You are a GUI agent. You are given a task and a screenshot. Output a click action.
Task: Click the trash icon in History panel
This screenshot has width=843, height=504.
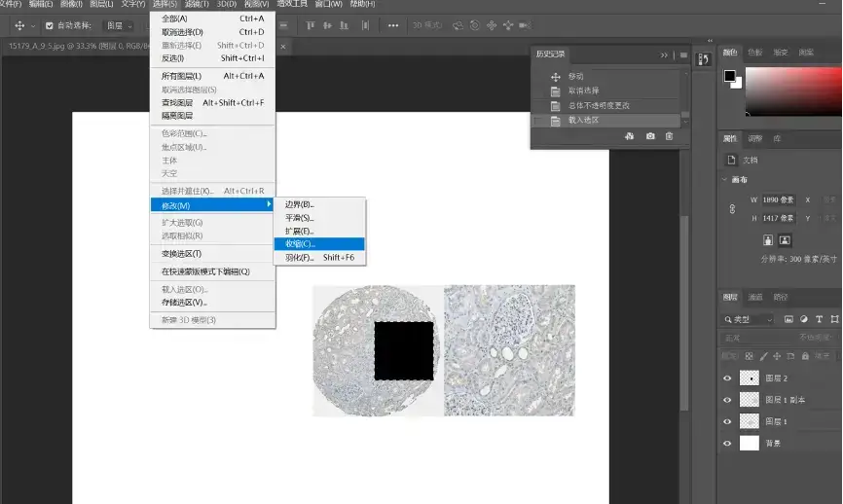[669, 136]
